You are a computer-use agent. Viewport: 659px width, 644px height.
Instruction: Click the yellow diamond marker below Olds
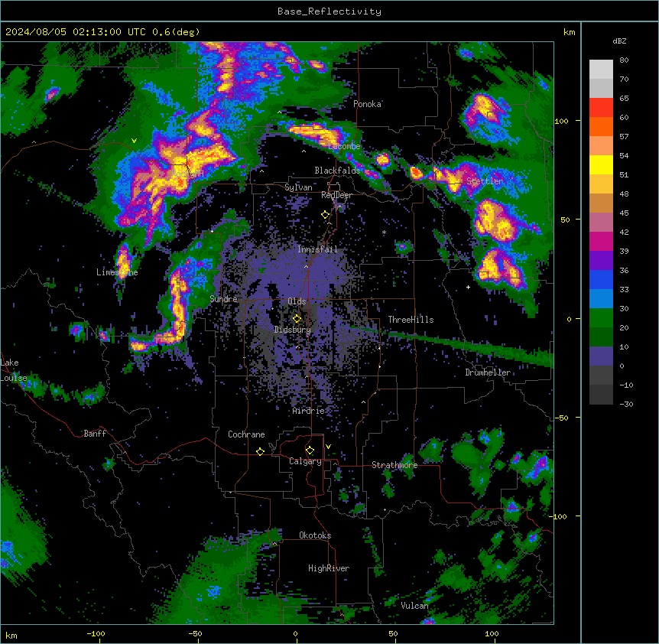click(297, 318)
